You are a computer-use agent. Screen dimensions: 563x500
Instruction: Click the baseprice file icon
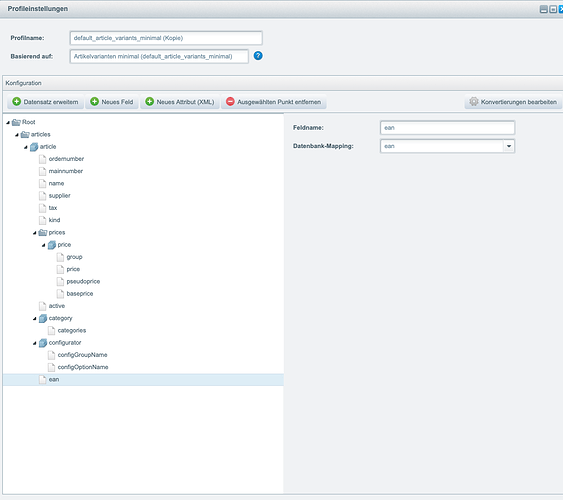point(61,294)
